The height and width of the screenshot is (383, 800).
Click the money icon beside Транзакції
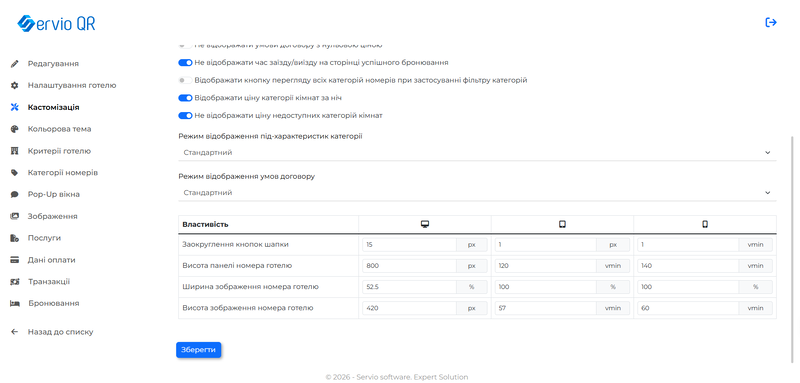pos(14,282)
